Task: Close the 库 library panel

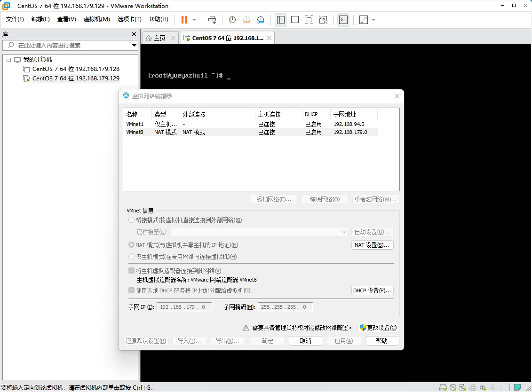Action: click(134, 34)
